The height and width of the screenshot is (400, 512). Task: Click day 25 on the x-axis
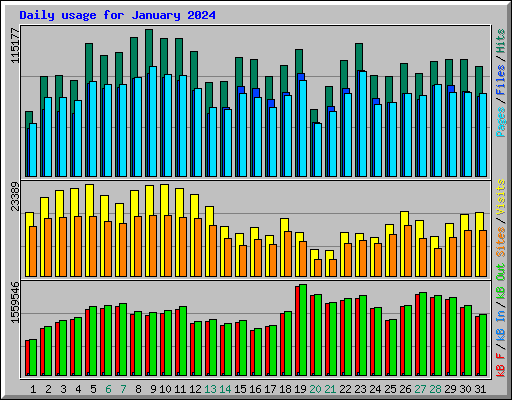(x=390, y=389)
